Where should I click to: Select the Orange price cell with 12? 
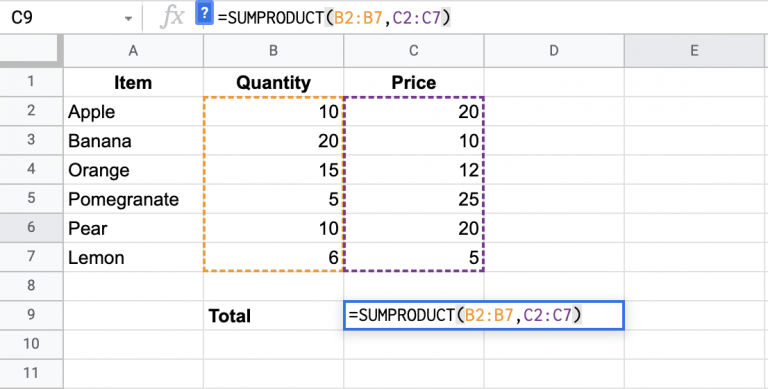click(x=414, y=170)
